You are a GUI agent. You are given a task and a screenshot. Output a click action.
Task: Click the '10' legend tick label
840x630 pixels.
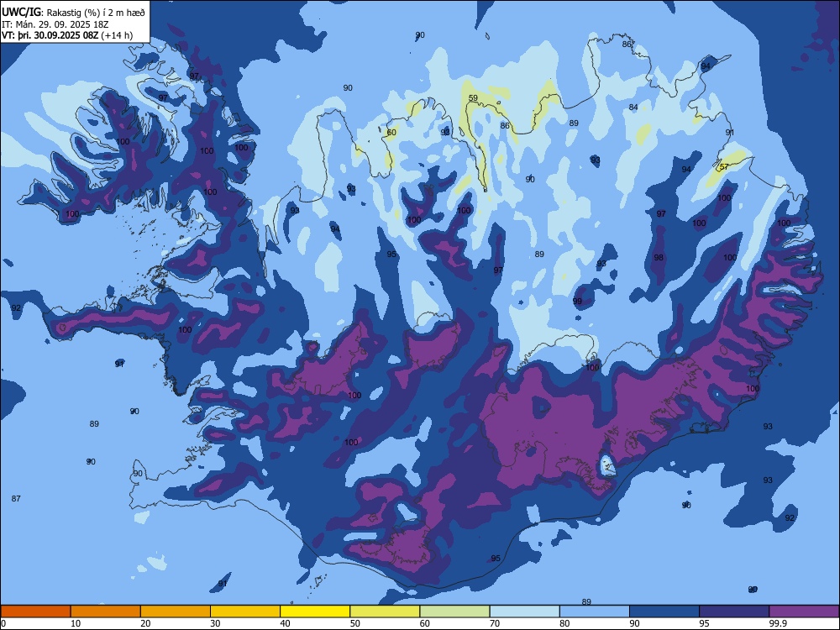pyautogui.click(x=76, y=623)
